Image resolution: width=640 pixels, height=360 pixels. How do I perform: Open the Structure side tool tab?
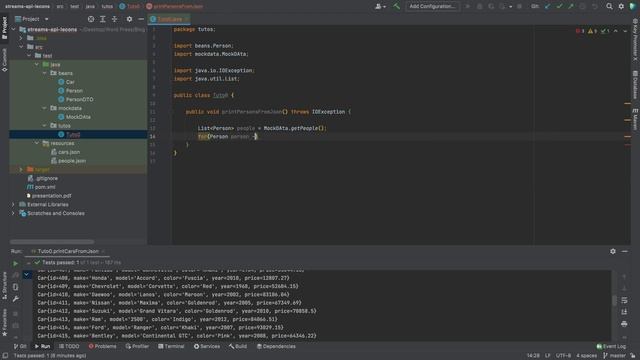click(4, 286)
